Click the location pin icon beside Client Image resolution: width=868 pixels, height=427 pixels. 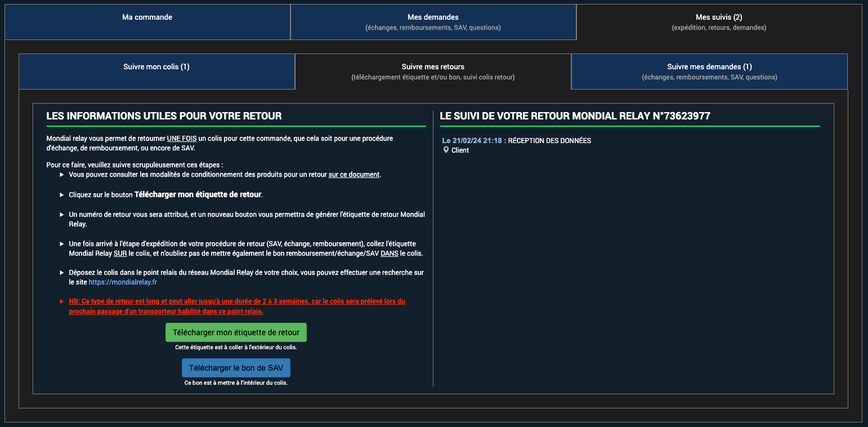(446, 150)
